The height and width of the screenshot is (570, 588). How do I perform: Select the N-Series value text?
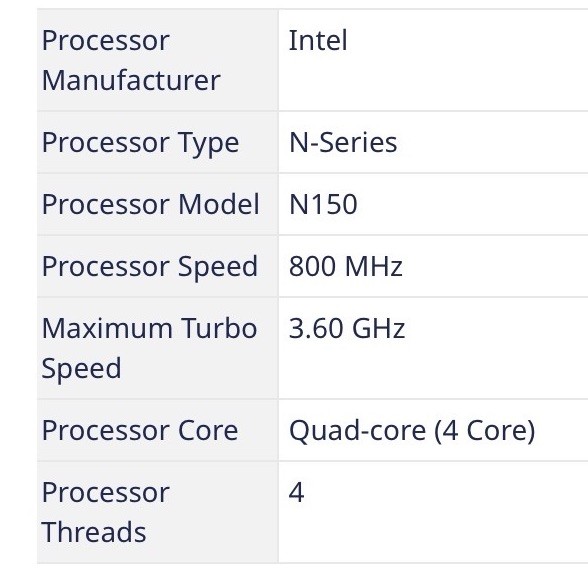343,142
